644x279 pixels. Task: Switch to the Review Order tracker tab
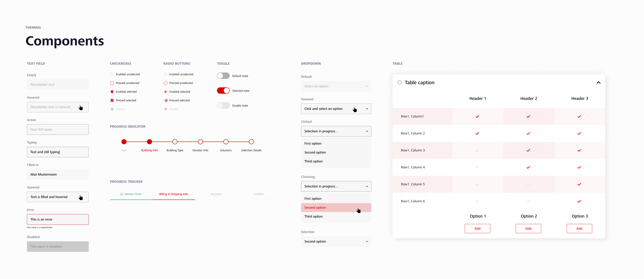click(x=131, y=194)
